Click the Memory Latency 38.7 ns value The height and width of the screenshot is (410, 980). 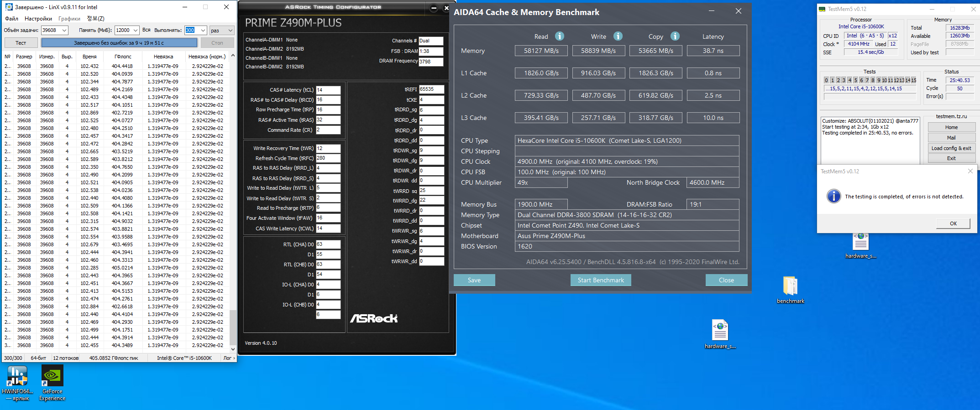(713, 51)
